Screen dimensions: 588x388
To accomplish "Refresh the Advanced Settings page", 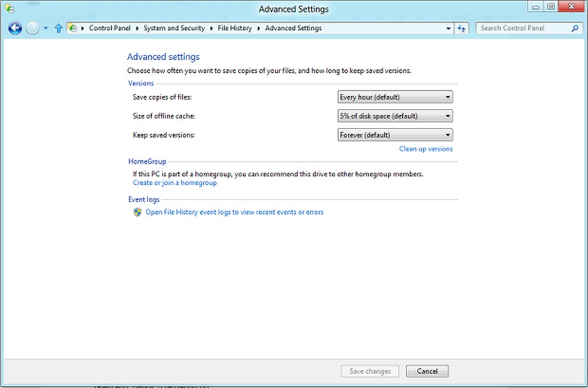I will pyautogui.click(x=462, y=28).
